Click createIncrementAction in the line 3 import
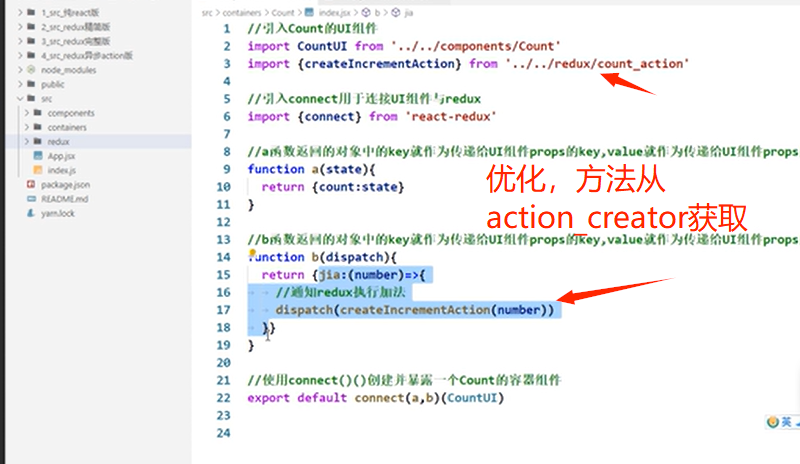Viewport: 800px width, 464px height. coord(379,64)
